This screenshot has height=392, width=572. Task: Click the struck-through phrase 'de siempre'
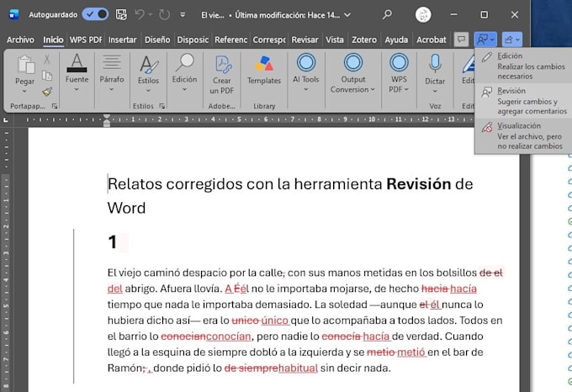tap(251, 368)
